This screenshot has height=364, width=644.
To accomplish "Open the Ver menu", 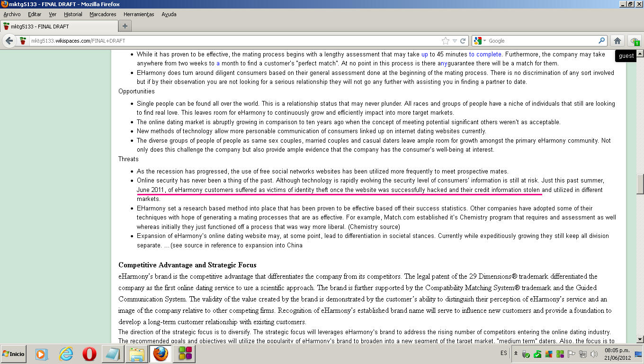I will [x=53, y=14].
